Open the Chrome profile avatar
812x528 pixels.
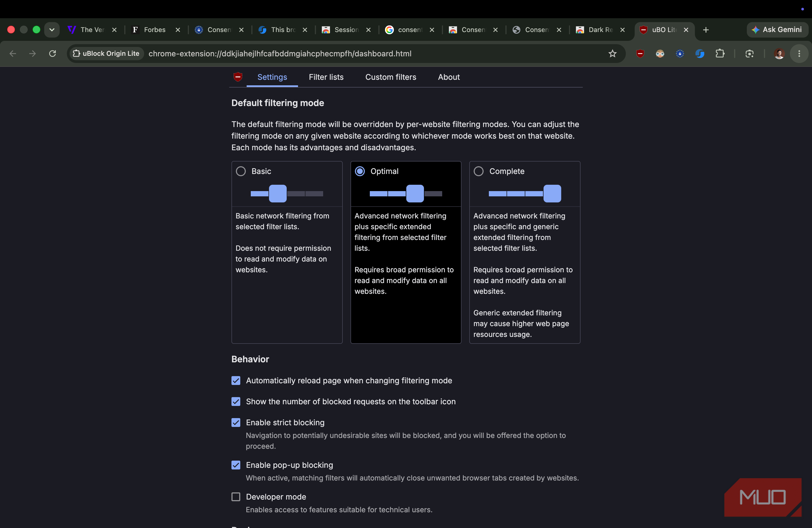(x=779, y=54)
